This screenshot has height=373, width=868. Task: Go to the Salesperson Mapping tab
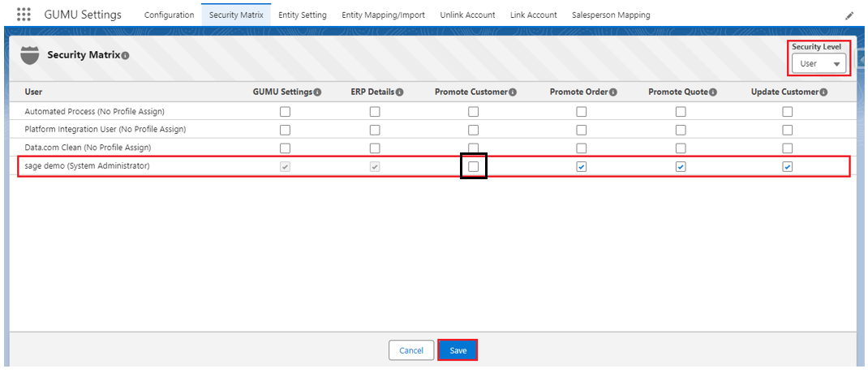tap(610, 15)
